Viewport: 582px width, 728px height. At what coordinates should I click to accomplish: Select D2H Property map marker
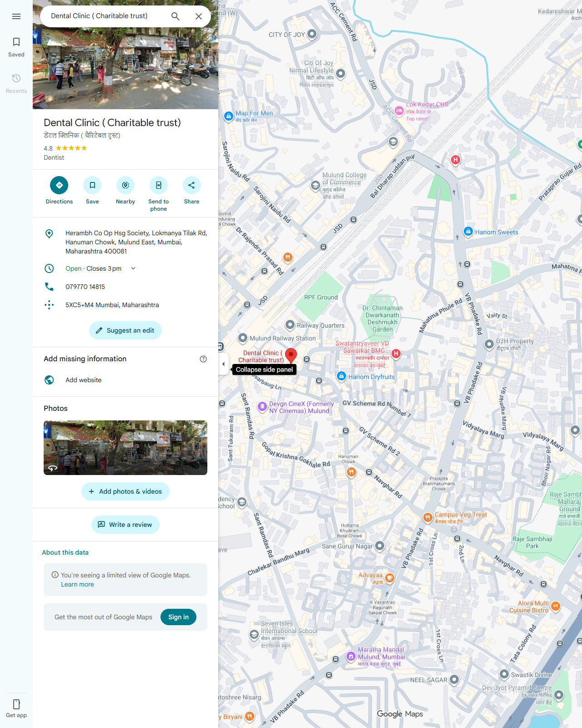tap(489, 344)
